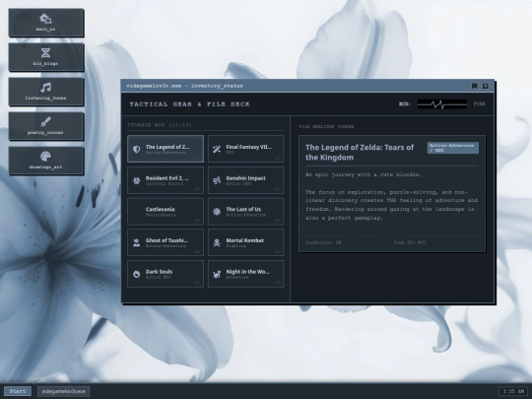This screenshot has height=399, width=532.
Task: Select the biohazard icon for Resident Evil 2
Action: coord(136,180)
